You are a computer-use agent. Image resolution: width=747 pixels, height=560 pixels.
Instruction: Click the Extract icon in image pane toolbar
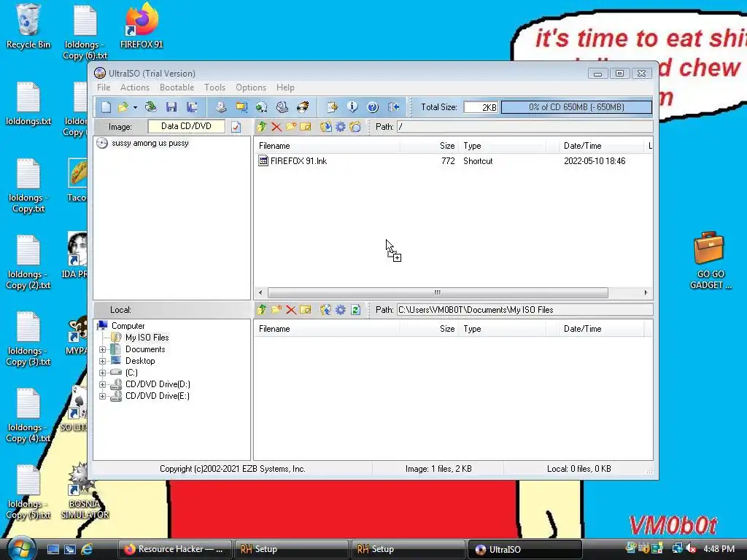pos(326,127)
